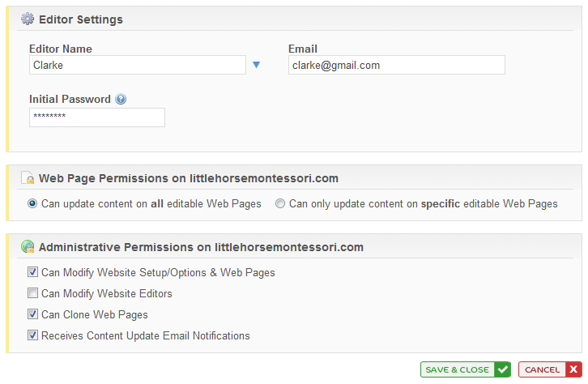Image resolution: width=588 pixels, height=384 pixels.
Task: Click the Administrative Permissions section heading
Action: click(x=202, y=247)
